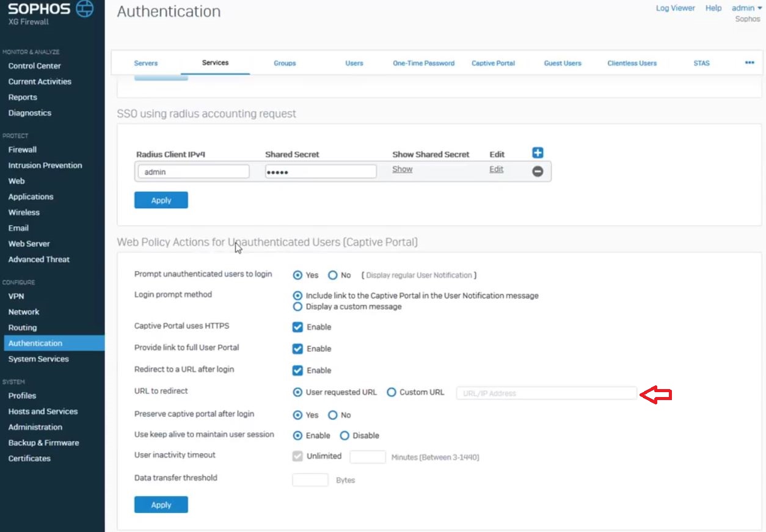Select Disable for keep alive session
The width and height of the screenshot is (766, 532).
344,435
